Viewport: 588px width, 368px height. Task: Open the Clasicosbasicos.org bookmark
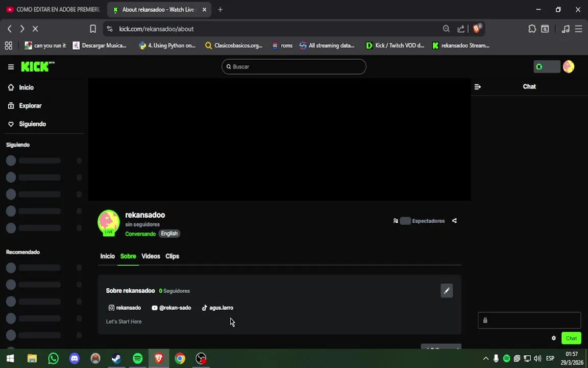point(234,45)
